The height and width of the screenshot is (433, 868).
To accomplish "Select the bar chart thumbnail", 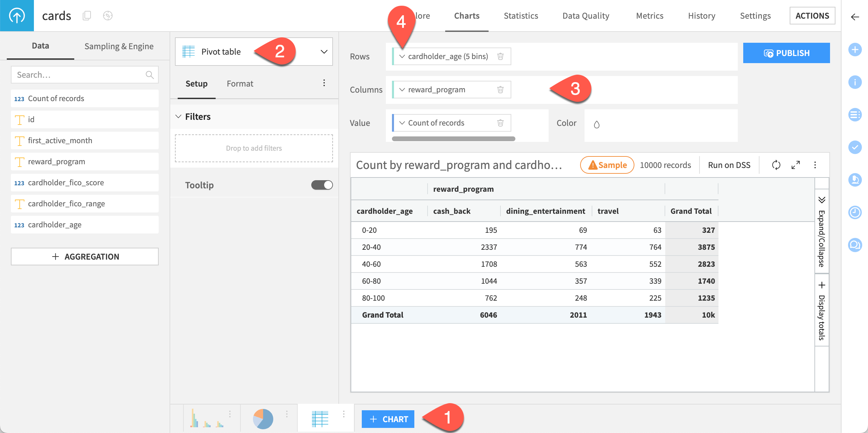I will tap(207, 418).
